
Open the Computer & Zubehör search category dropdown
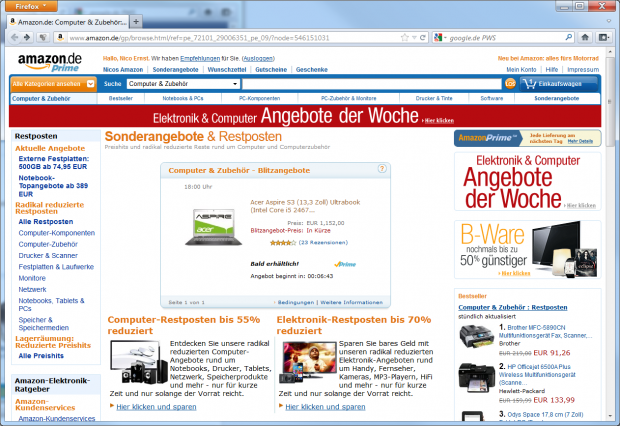coord(183,84)
